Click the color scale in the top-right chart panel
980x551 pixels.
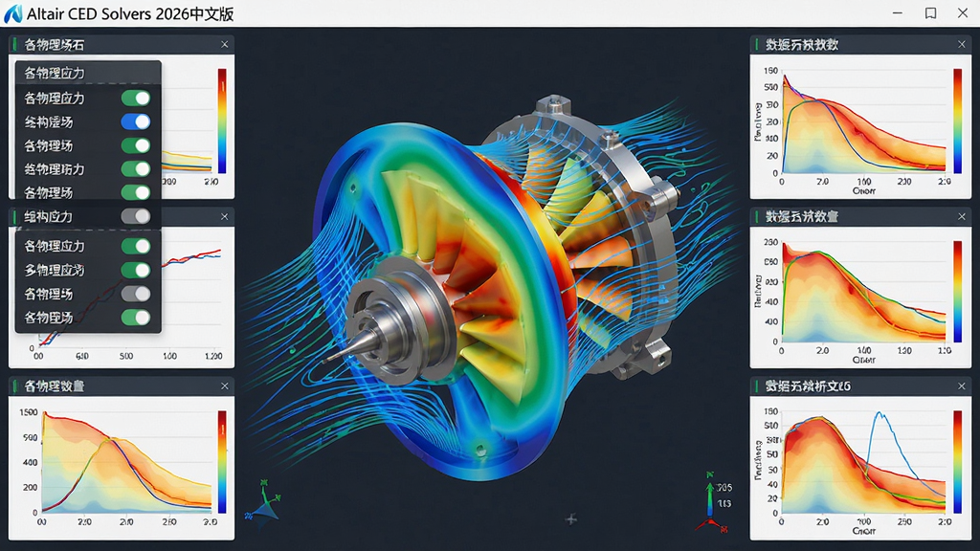tap(957, 121)
